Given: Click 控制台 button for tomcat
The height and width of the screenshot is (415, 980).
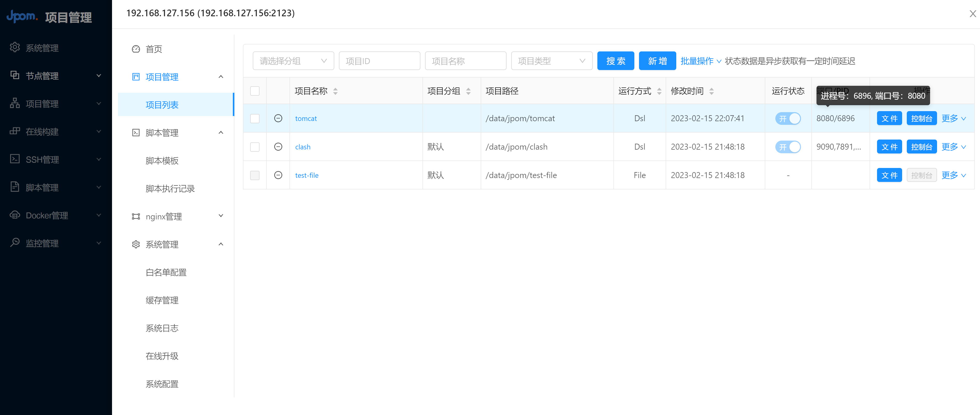Looking at the screenshot, I should coord(922,118).
